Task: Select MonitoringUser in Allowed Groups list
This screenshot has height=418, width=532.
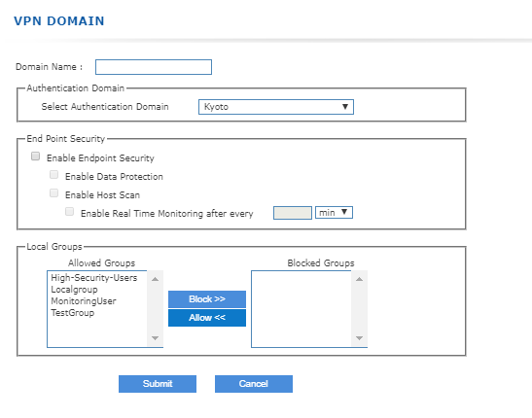Action: coord(84,301)
